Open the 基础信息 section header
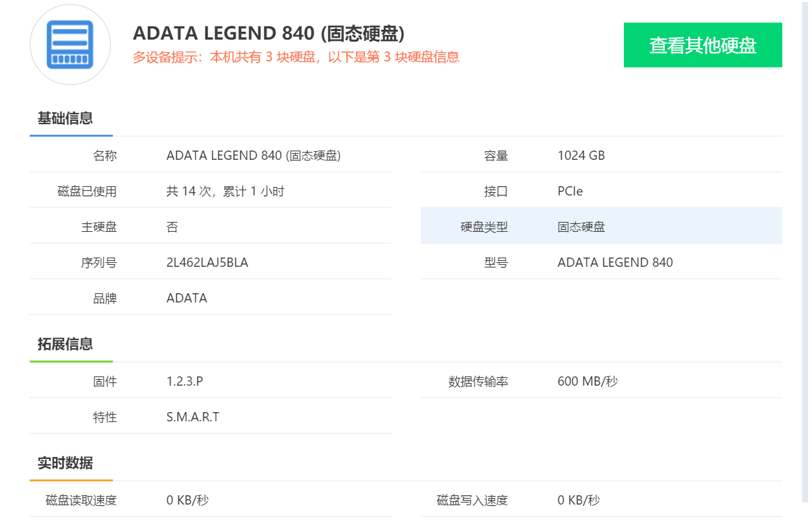 coord(65,119)
